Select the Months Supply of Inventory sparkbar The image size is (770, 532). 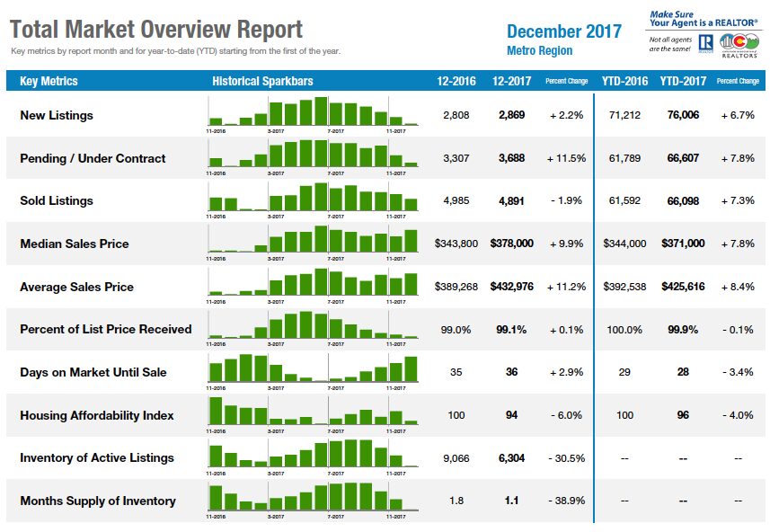point(313,500)
